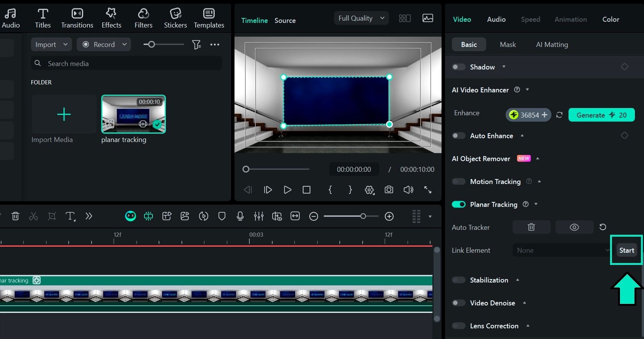
Task: Open the Mask sub-tab
Action: click(x=507, y=45)
